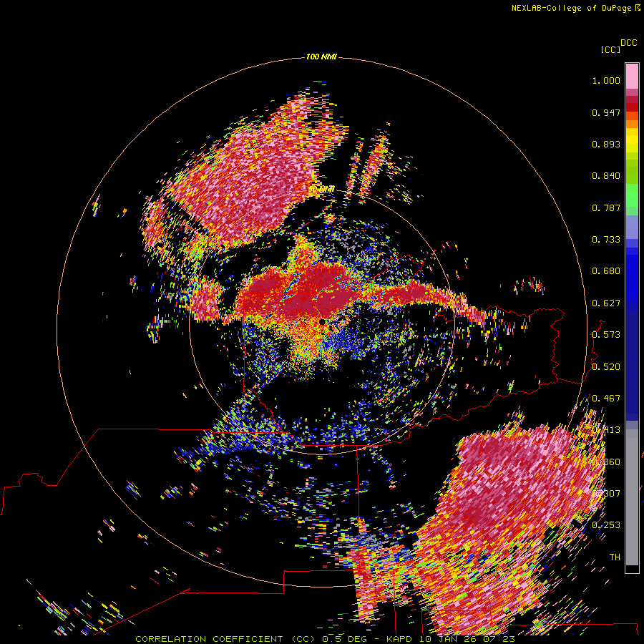
Task: Click the 0.573 value on the scale
Action: pyautogui.click(x=606, y=335)
